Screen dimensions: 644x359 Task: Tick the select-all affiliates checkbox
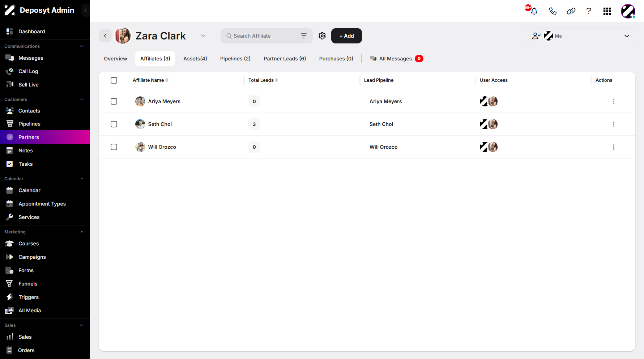pos(114,80)
